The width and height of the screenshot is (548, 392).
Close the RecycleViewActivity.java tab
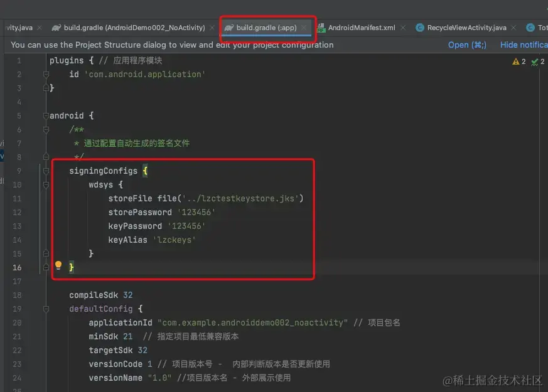513,28
